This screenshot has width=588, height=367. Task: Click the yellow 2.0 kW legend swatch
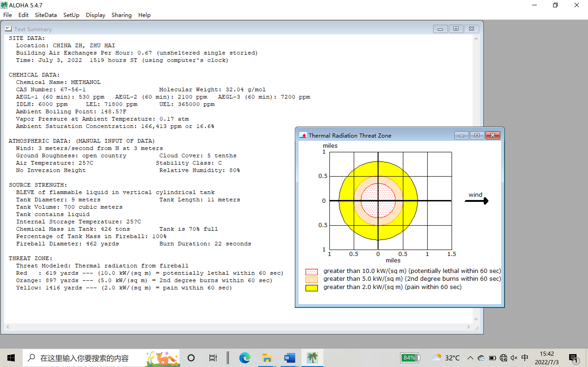pyautogui.click(x=311, y=288)
